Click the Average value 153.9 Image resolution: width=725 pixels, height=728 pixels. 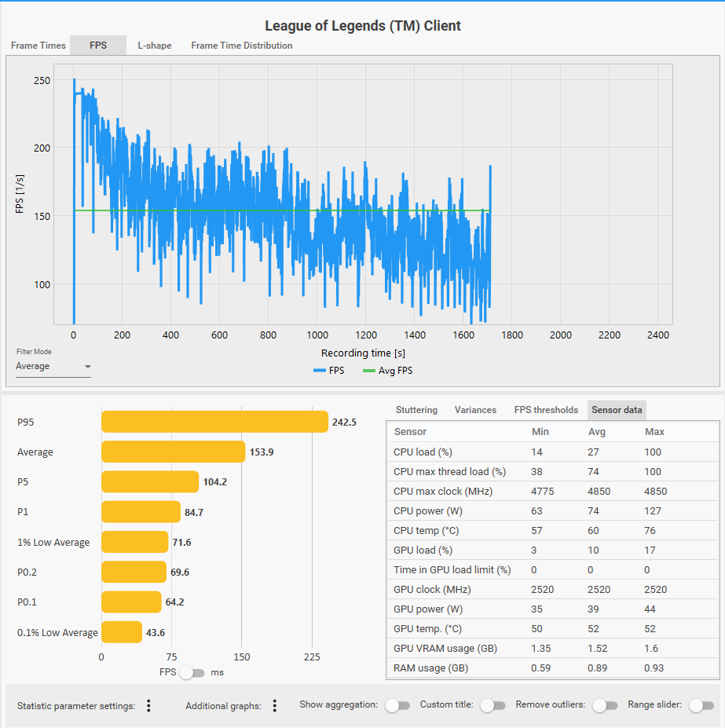262,452
